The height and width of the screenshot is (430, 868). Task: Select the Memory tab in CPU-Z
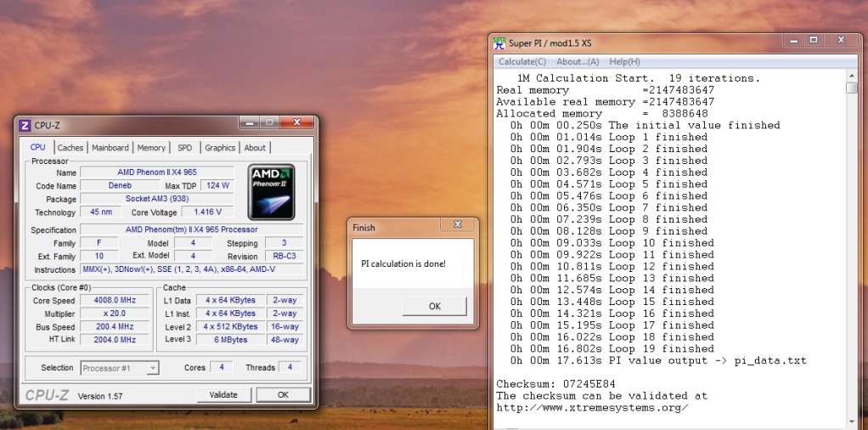tap(151, 147)
